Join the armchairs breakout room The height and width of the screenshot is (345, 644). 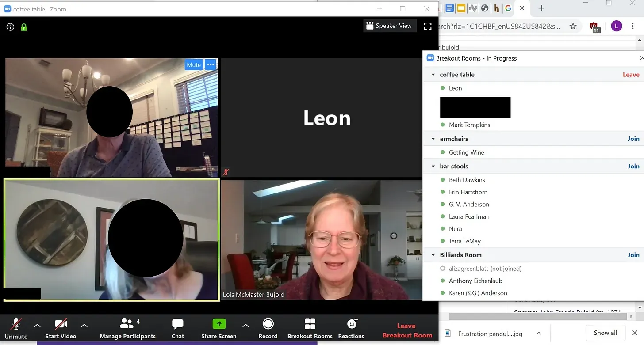coord(633,139)
